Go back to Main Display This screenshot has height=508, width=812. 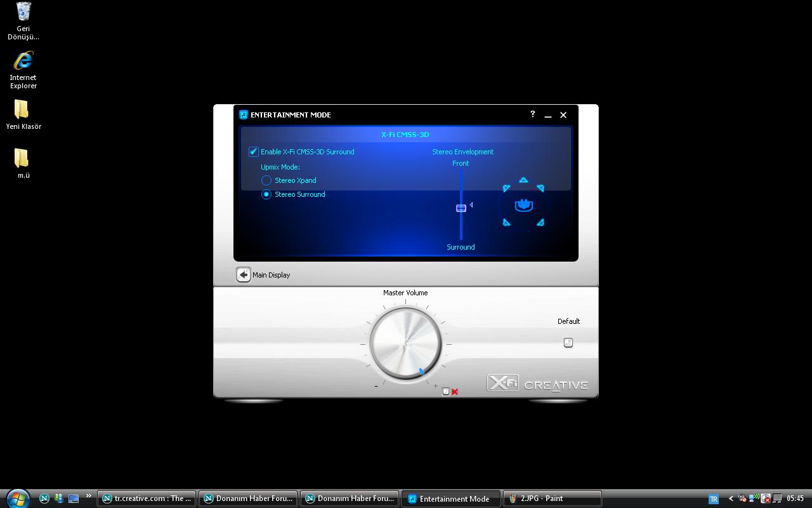point(244,274)
